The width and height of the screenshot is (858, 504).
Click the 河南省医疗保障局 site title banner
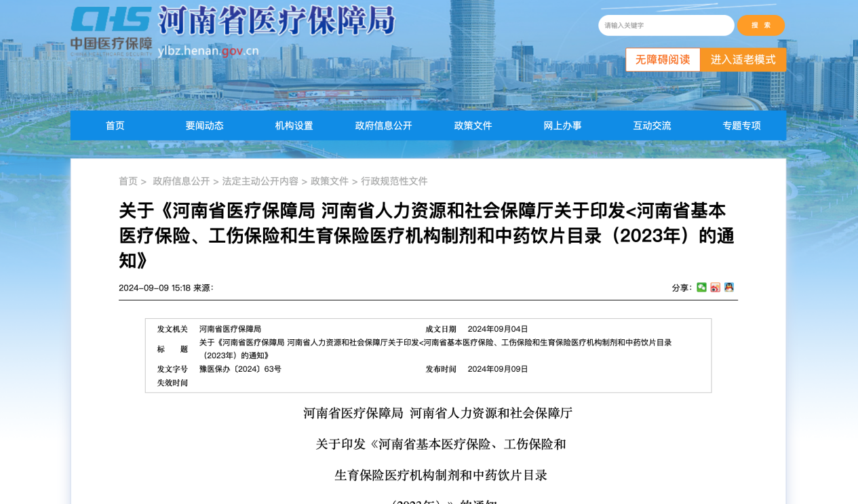click(277, 21)
